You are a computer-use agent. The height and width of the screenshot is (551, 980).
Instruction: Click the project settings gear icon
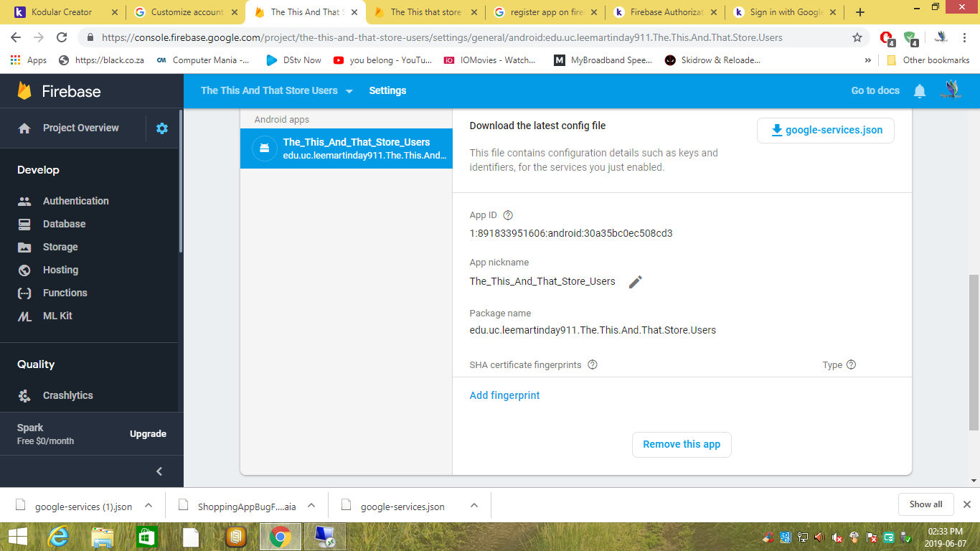pos(162,128)
